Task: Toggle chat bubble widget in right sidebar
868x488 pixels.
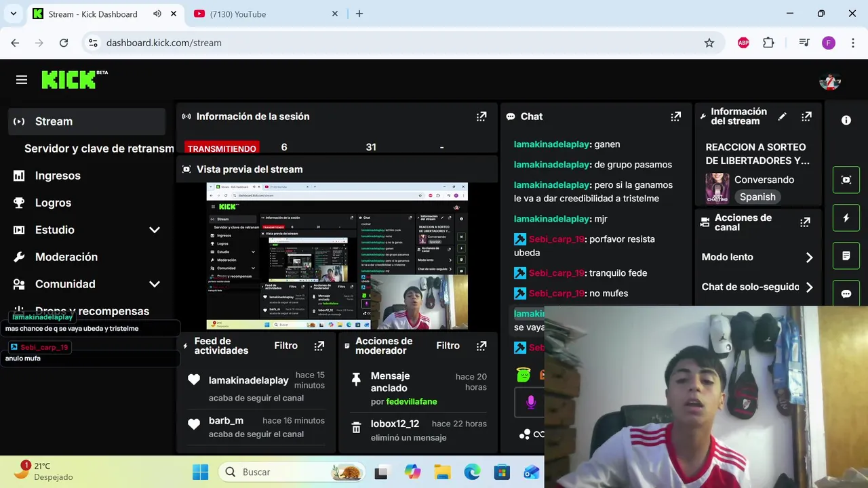Action: coord(846,294)
